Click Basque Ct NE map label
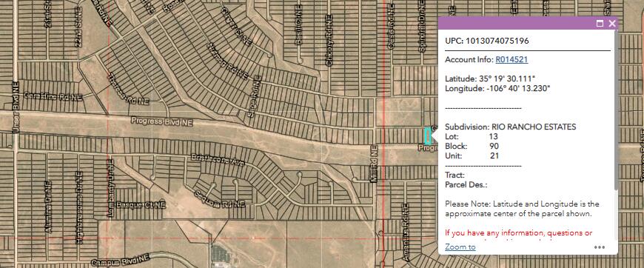Image resolution: width=644 pixels, height=268 pixels. tap(141, 204)
